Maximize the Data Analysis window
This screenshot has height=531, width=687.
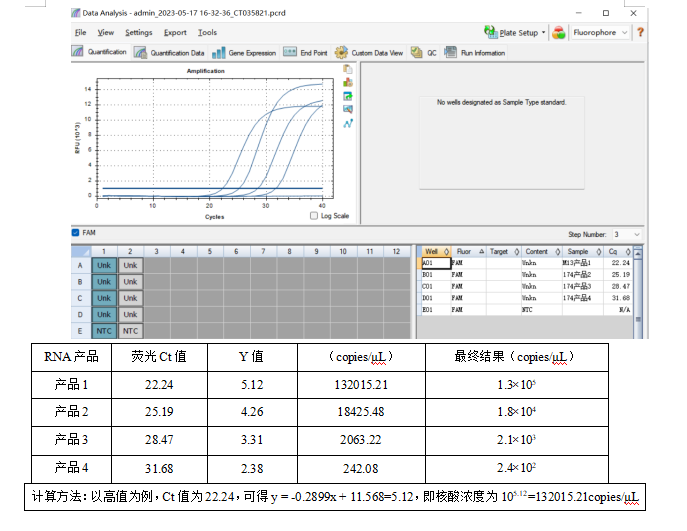pos(606,13)
